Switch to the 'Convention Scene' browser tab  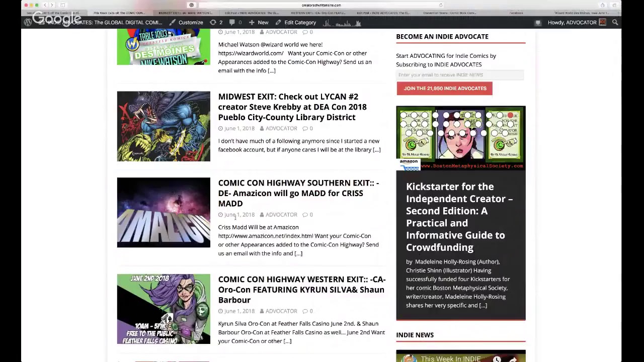pyautogui.click(x=450, y=13)
